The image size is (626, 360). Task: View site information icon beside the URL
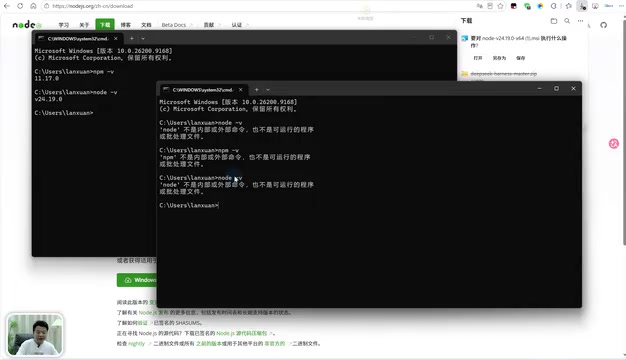(47, 6)
